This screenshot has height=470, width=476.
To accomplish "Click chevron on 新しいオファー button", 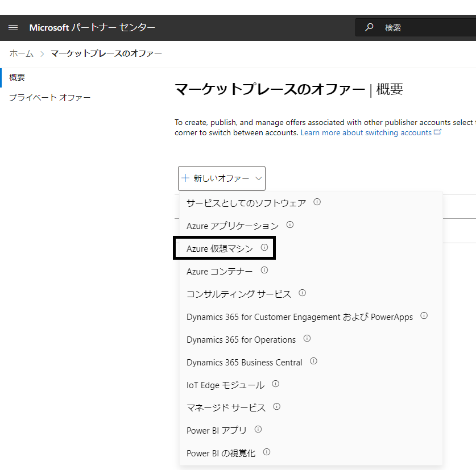I will 258,178.
